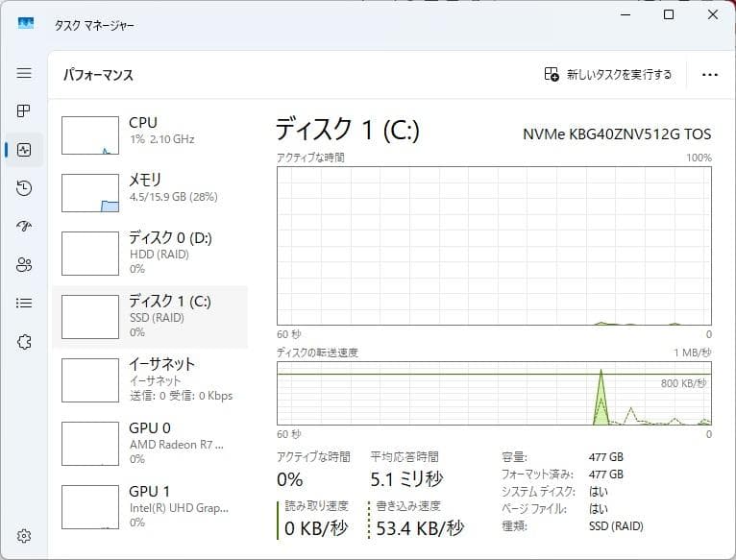Open the App history icon
Image resolution: width=736 pixels, height=560 pixels.
point(24,187)
